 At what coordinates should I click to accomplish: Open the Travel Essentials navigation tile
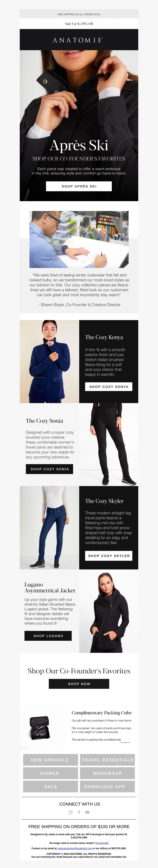(107, 760)
